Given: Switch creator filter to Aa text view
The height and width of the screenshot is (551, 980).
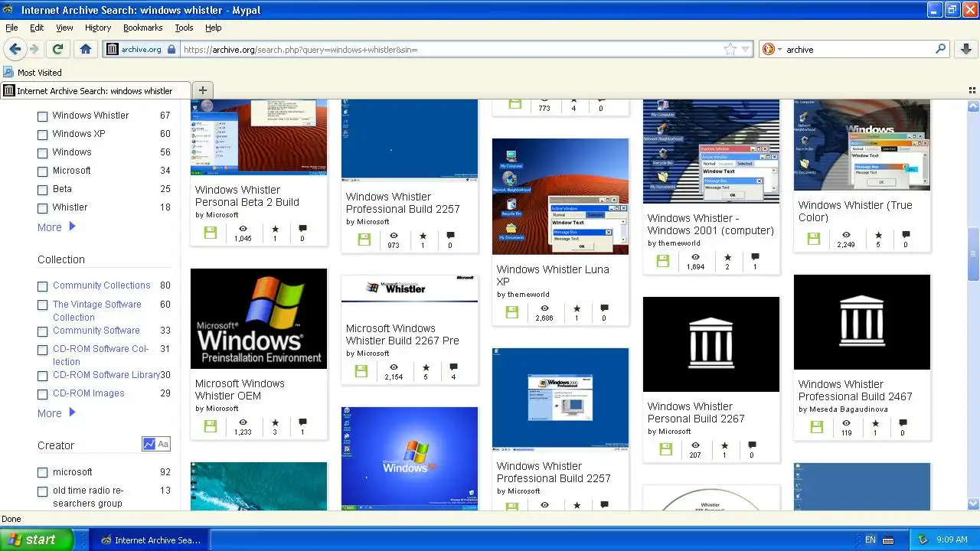Looking at the screenshot, I should point(163,444).
